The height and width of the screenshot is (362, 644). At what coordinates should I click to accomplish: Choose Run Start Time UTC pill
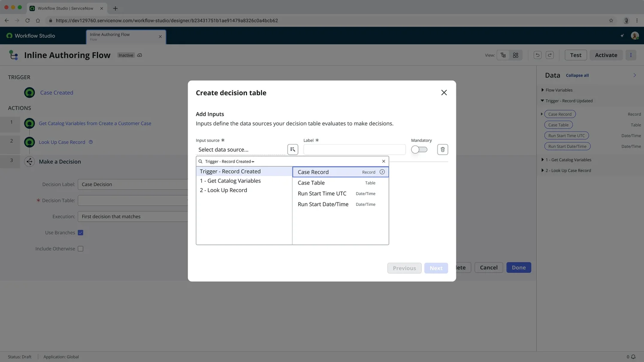340,193
